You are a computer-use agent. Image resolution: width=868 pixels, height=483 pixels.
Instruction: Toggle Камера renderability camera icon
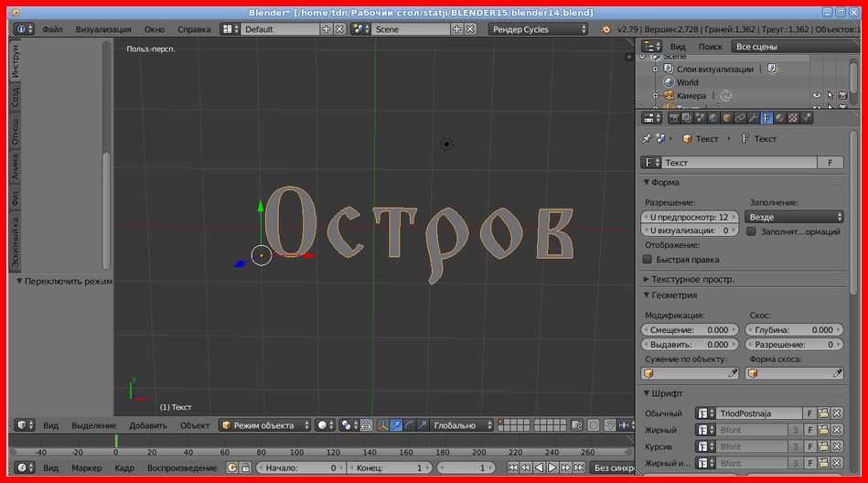[842, 96]
